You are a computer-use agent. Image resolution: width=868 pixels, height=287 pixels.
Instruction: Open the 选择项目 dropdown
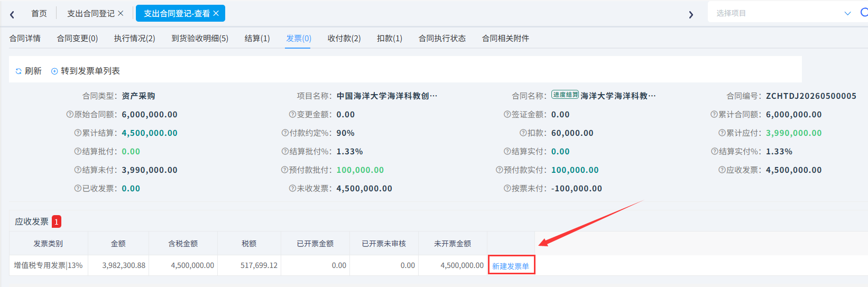(x=782, y=13)
